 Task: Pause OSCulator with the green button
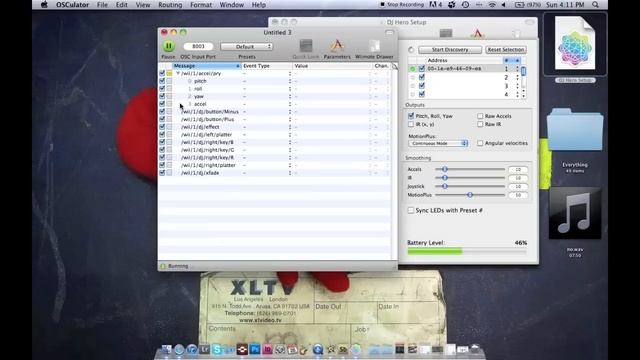pos(169,46)
